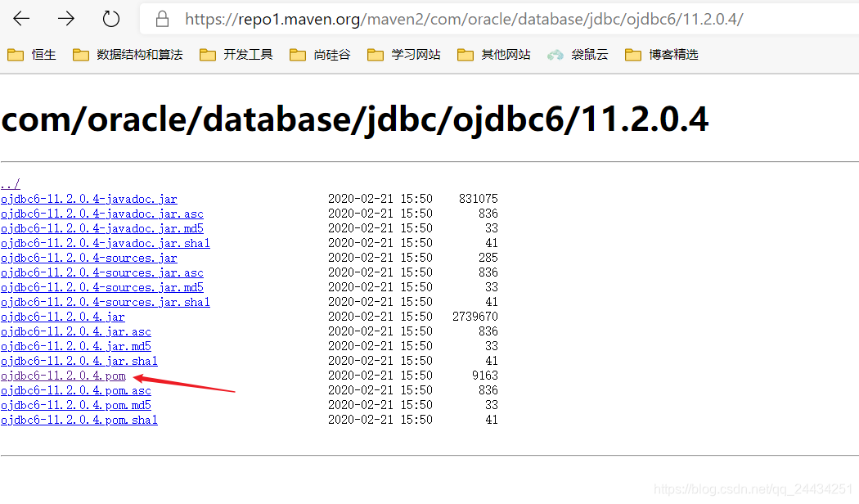Image resolution: width=859 pixels, height=504 pixels.
Task: Open ojdbc6-11.2.0.4-javadoc.jar.sha1 link
Action: (106, 243)
